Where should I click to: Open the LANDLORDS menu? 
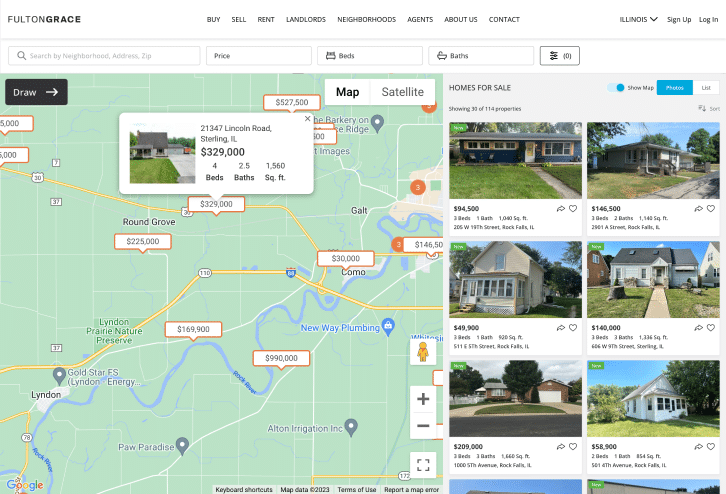pyautogui.click(x=306, y=19)
